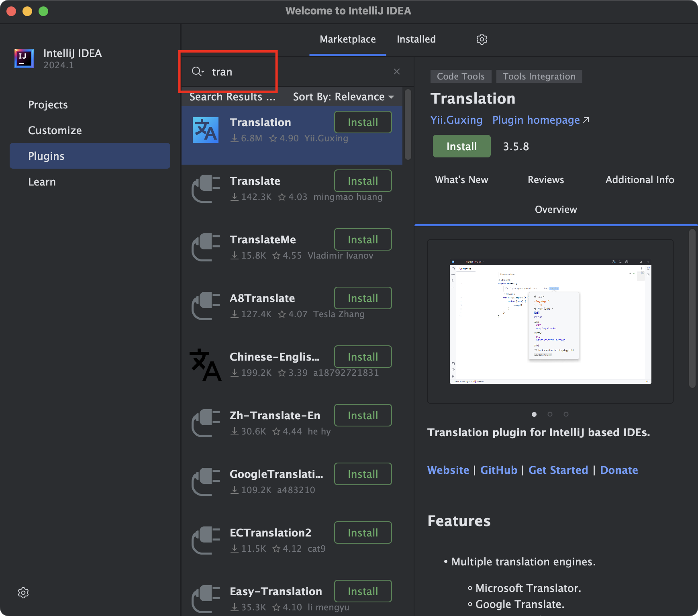Open Learn in the sidebar
This screenshot has width=698, height=616.
point(90,182)
